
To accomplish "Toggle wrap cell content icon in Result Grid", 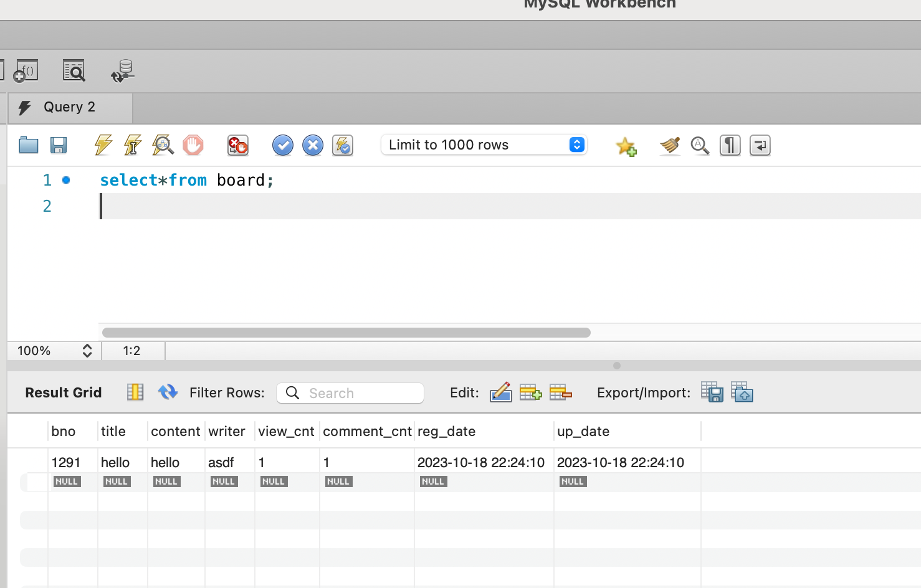I will (x=135, y=392).
